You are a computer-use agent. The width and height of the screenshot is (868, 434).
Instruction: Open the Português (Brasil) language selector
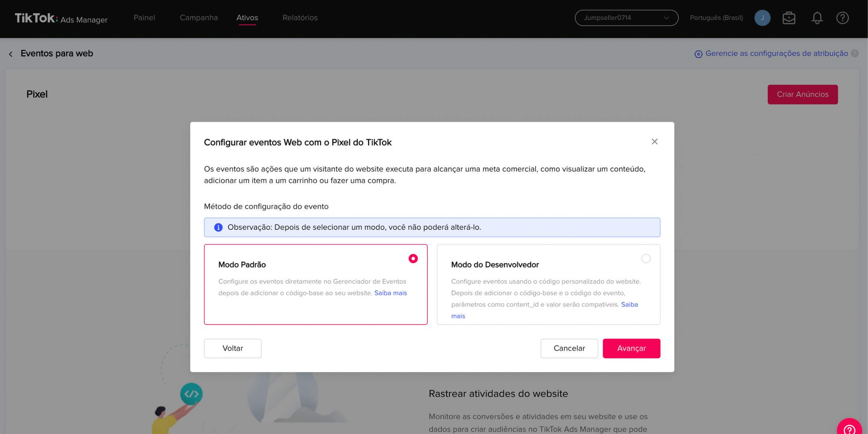pyautogui.click(x=716, y=18)
